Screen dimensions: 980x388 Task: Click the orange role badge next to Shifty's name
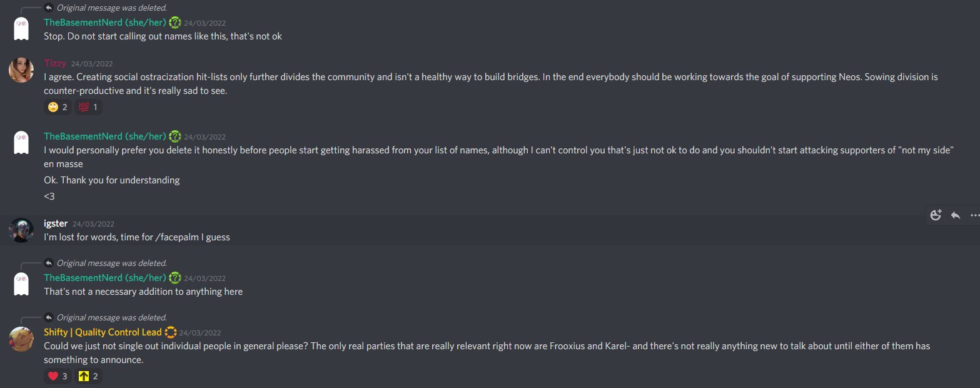click(170, 332)
